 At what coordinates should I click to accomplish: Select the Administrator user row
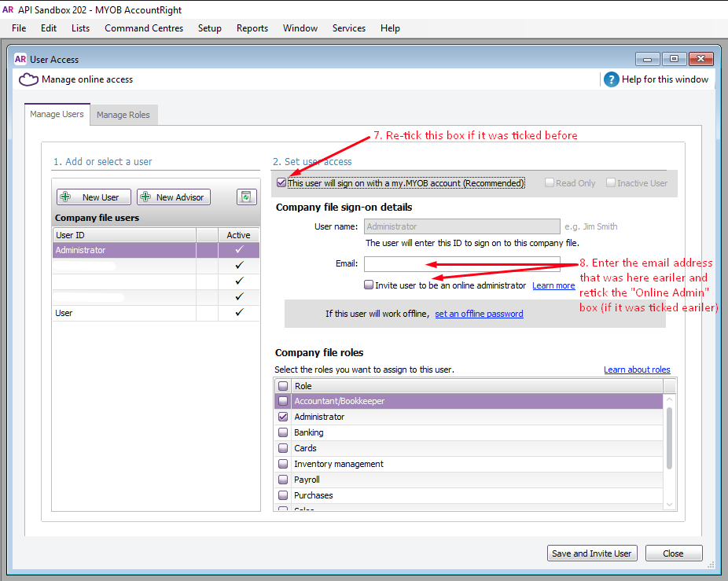coord(156,250)
